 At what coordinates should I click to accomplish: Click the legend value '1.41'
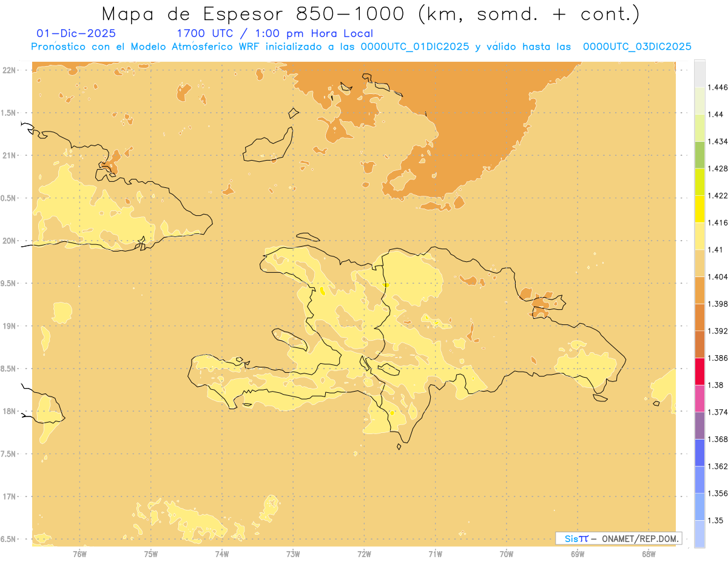pos(716,249)
